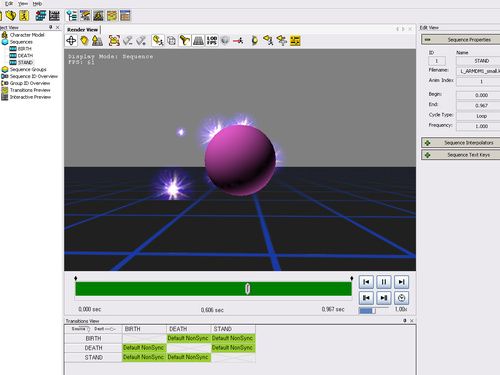This screenshot has height=375, width=500.
Task: Open the Edit menu
Action: coord(9,3)
